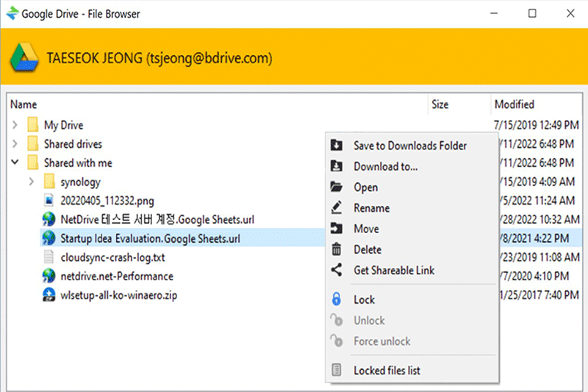Select the 20220405_112332.png file
Image resolution: width=588 pixels, height=392 pixels.
[107, 200]
